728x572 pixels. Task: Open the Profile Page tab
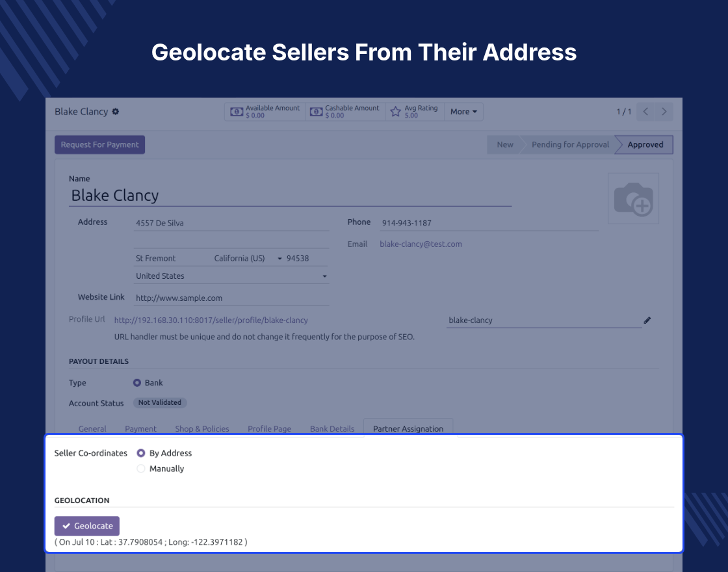tap(269, 428)
